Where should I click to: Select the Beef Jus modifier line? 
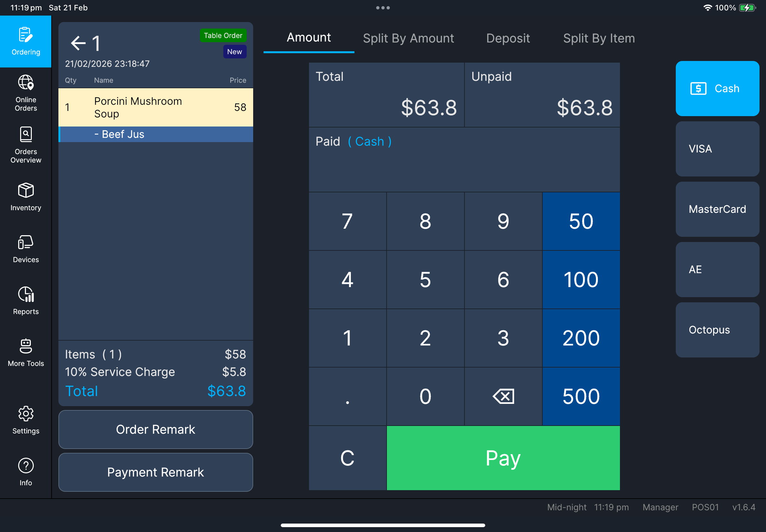click(x=155, y=134)
